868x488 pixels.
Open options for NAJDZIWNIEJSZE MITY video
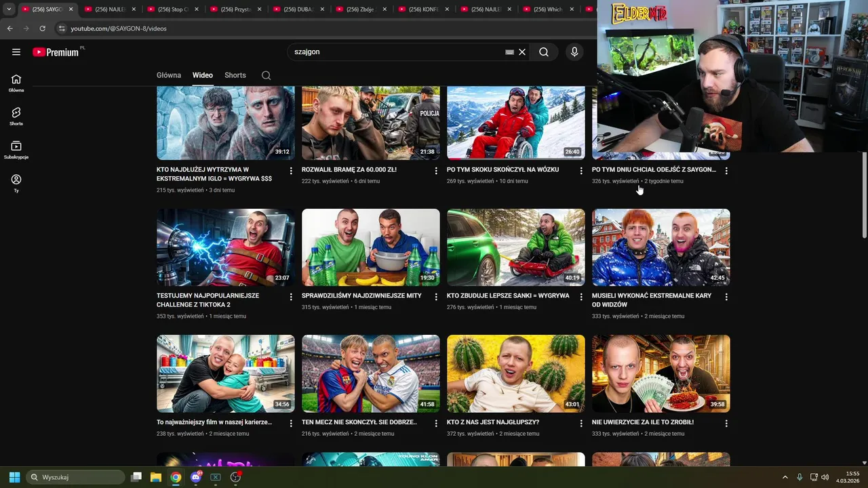point(436,297)
